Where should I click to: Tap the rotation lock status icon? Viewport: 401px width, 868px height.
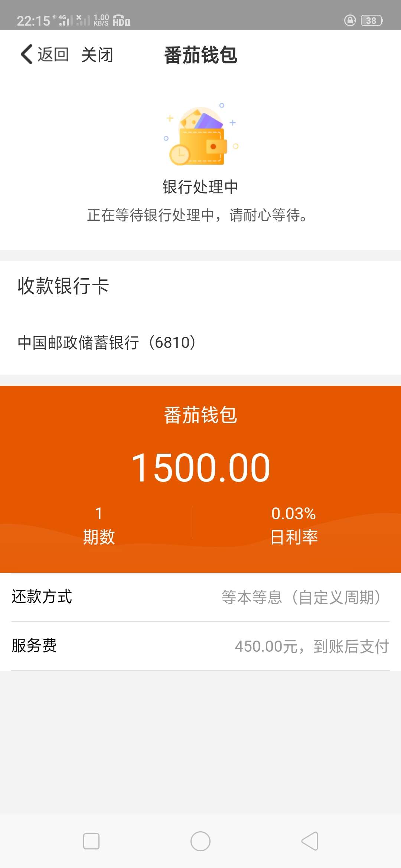coord(350,20)
